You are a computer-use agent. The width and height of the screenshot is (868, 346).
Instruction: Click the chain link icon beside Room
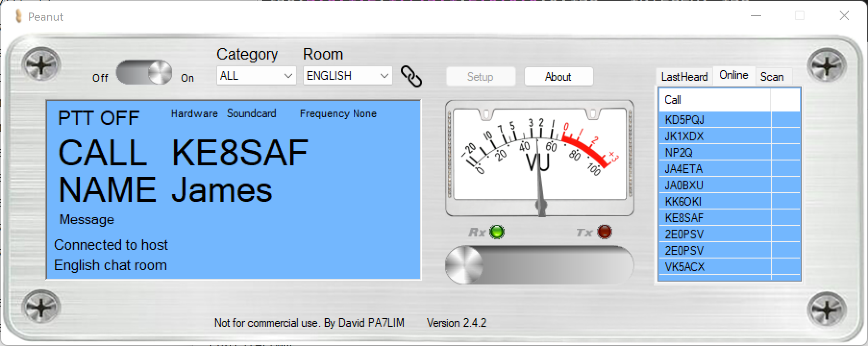[411, 76]
